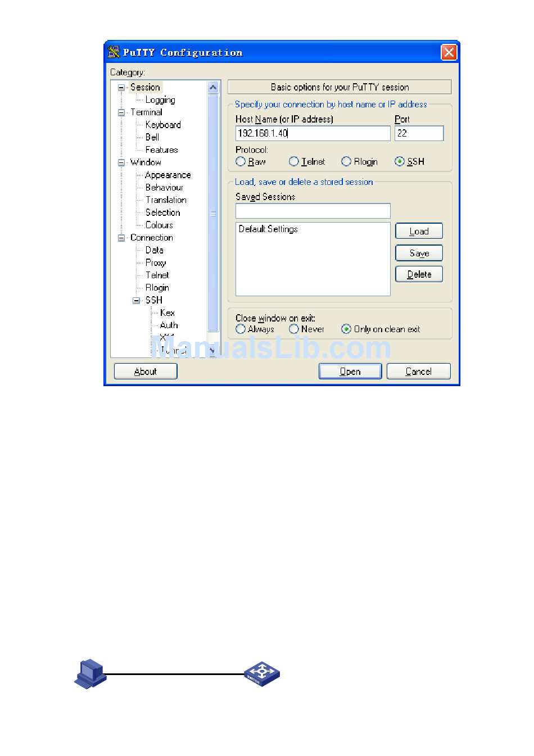Set close window on exit to Never

click(294, 329)
